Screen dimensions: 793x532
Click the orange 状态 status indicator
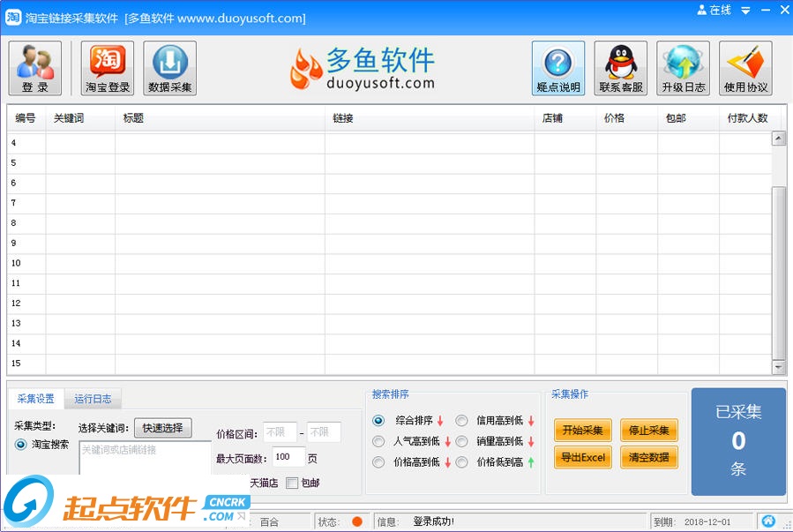pyautogui.click(x=357, y=521)
